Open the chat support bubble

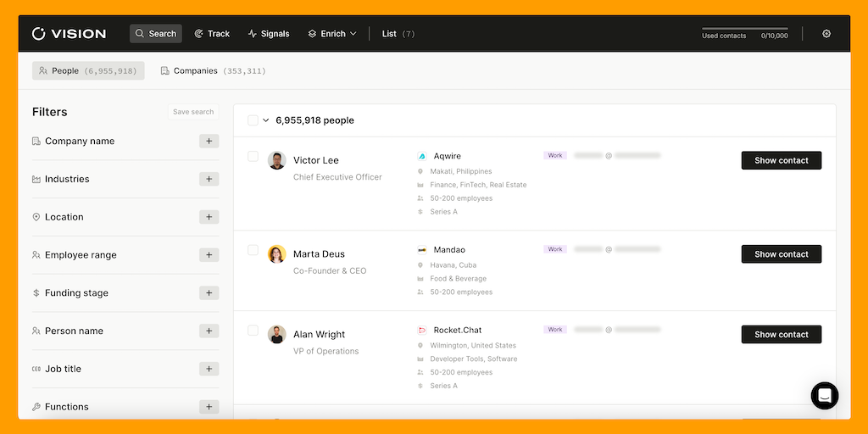(x=824, y=396)
